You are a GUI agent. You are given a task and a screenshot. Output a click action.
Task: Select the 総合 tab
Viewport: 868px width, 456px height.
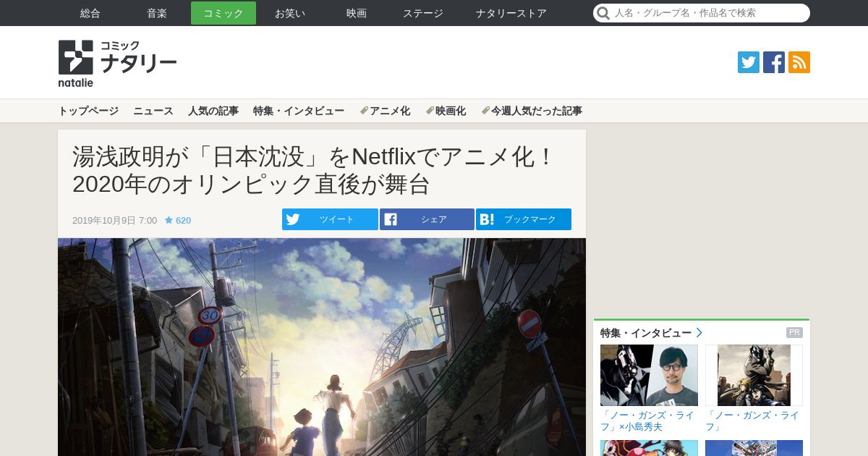(90, 13)
